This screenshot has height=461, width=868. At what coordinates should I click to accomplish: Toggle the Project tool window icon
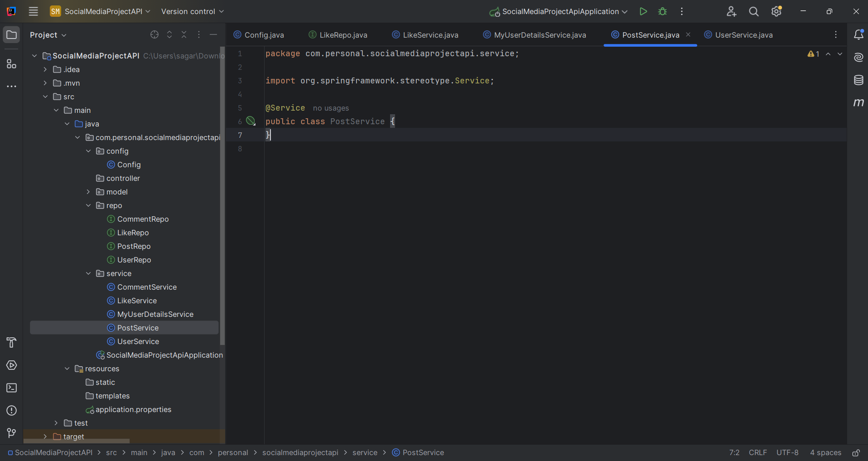[11, 35]
